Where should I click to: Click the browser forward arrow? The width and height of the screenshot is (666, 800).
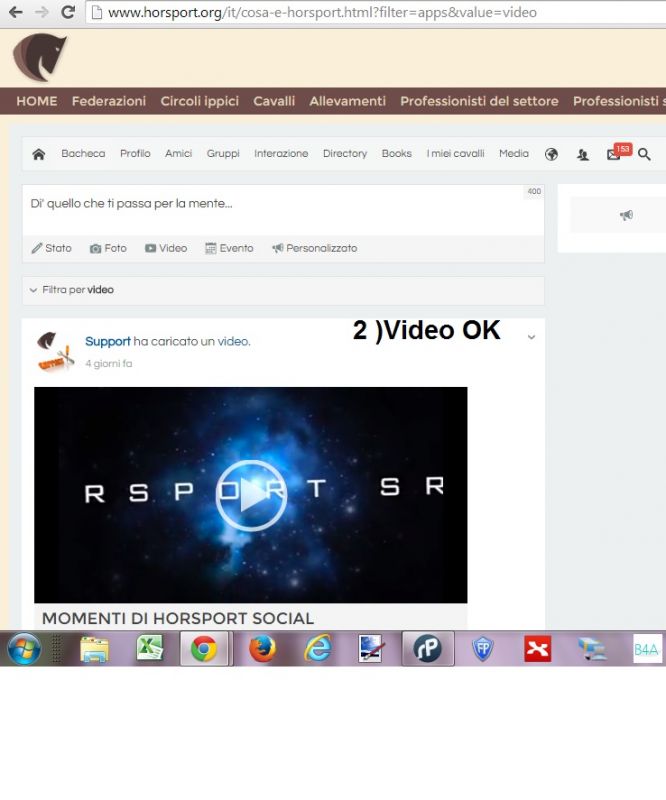click(x=41, y=12)
